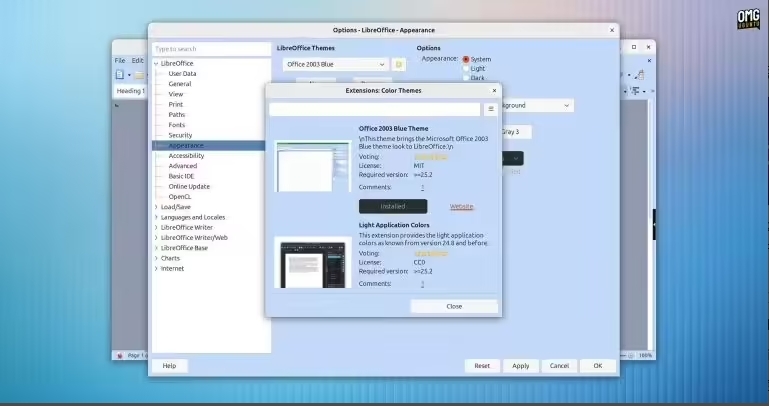This screenshot has height=406, width=769.
Task: Select the Light appearance radio button
Action: click(466, 68)
